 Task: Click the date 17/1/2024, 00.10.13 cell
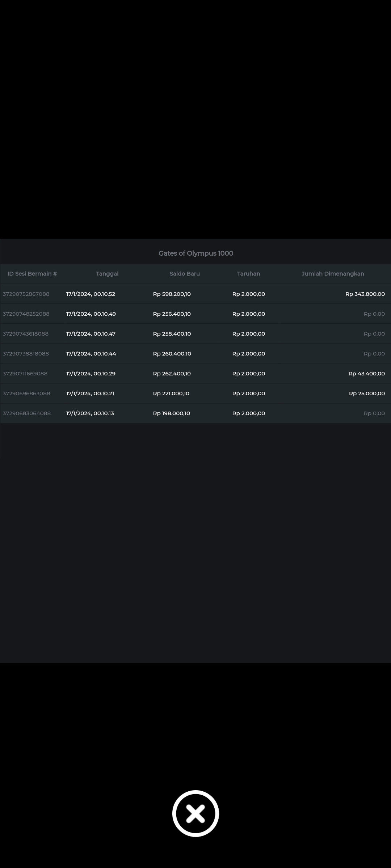point(90,413)
